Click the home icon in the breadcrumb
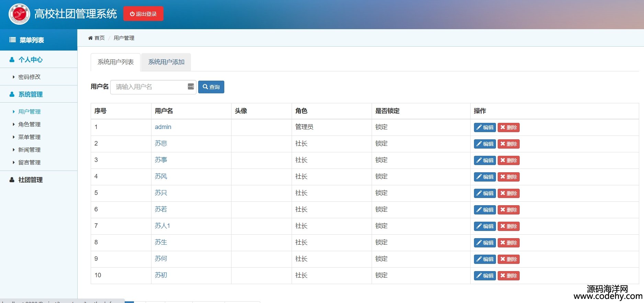This screenshot has height=303, width=644. pyautogui.click(x=90, y=38)
